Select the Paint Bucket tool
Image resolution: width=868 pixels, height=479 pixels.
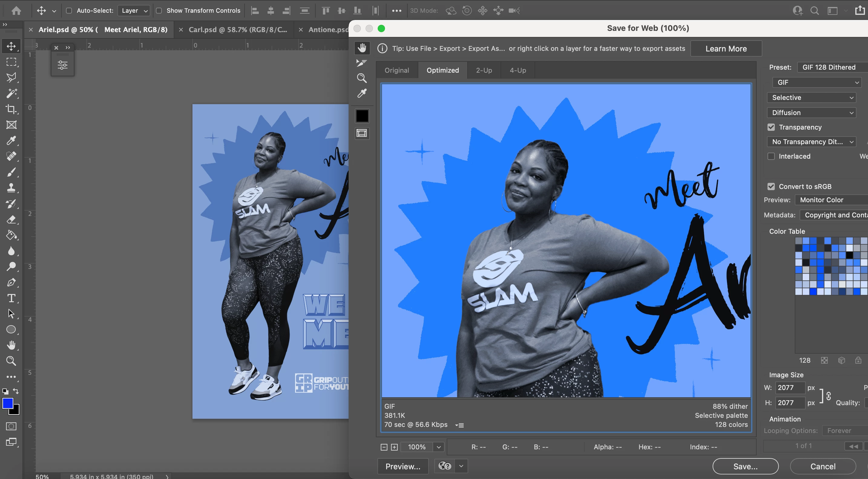tap(11, 235)
